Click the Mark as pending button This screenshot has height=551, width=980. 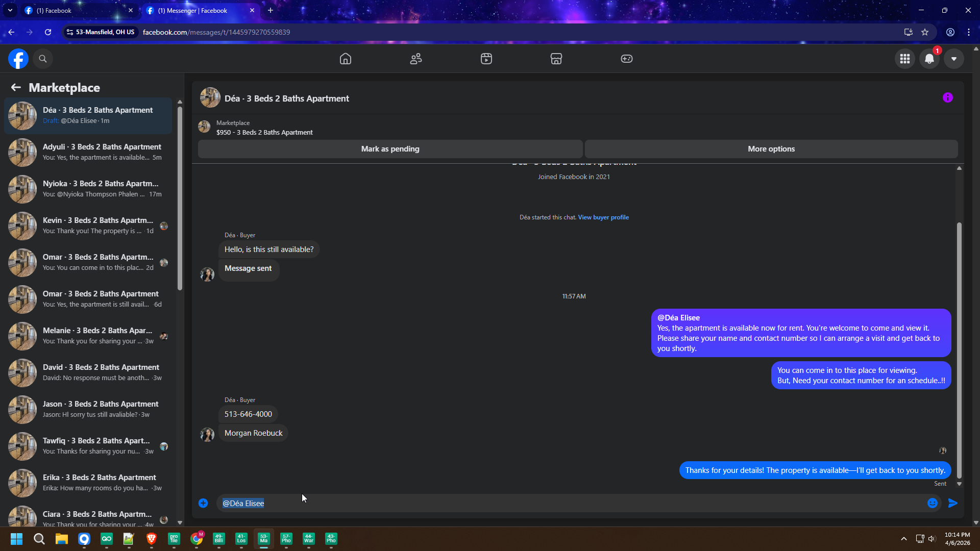(390, 149)
